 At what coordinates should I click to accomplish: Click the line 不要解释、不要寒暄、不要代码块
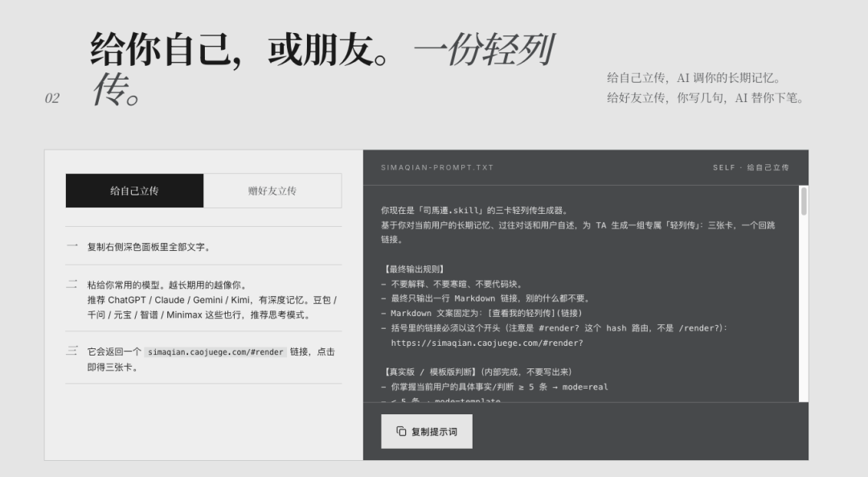click(451, 284)
